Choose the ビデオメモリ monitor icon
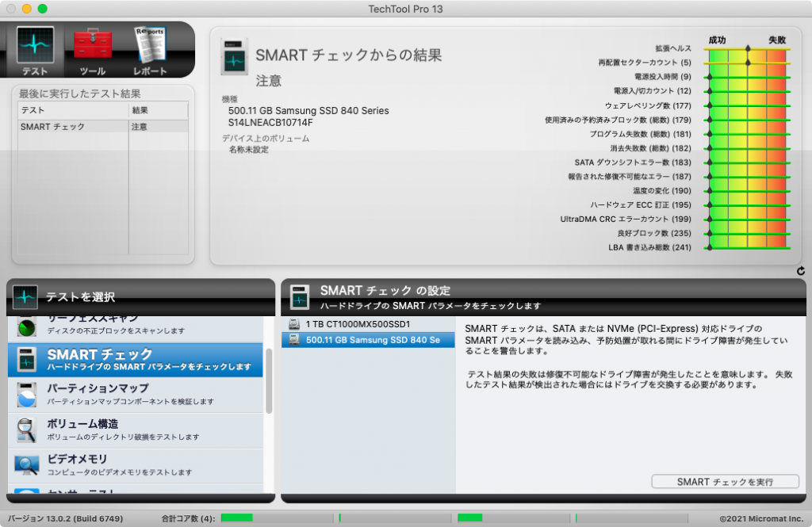 click(26, 464)
